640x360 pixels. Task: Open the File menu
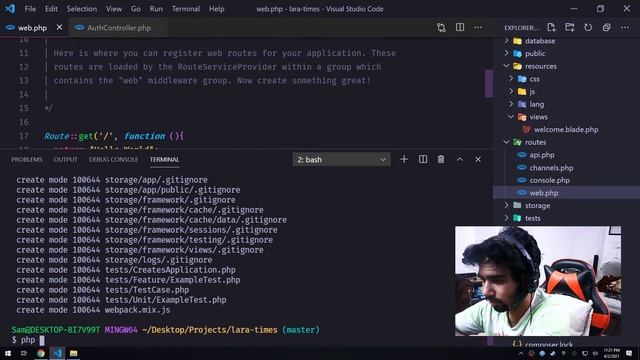tap(30, 9)
